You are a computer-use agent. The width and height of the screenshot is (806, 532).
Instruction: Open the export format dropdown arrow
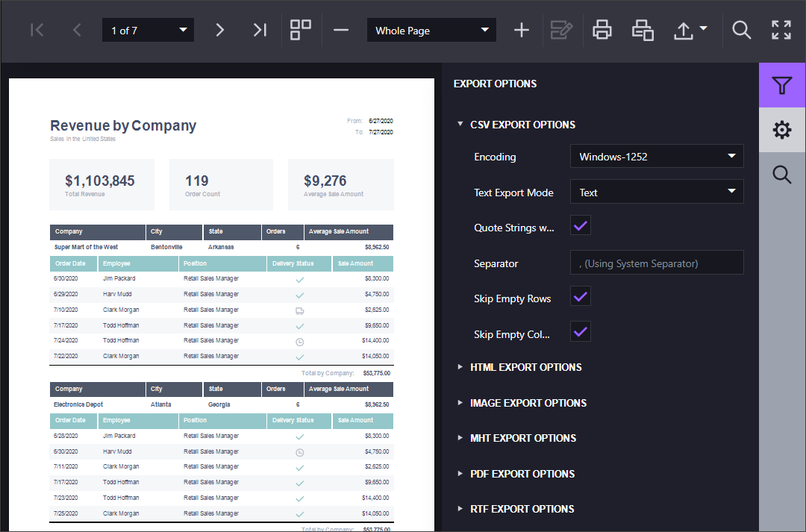(704, 28)
